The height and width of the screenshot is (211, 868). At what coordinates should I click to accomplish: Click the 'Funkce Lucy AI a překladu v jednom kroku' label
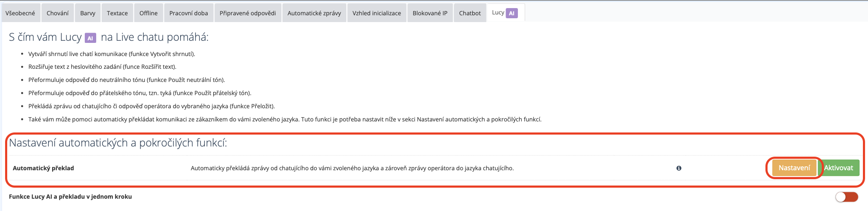(x=70, y=197)
